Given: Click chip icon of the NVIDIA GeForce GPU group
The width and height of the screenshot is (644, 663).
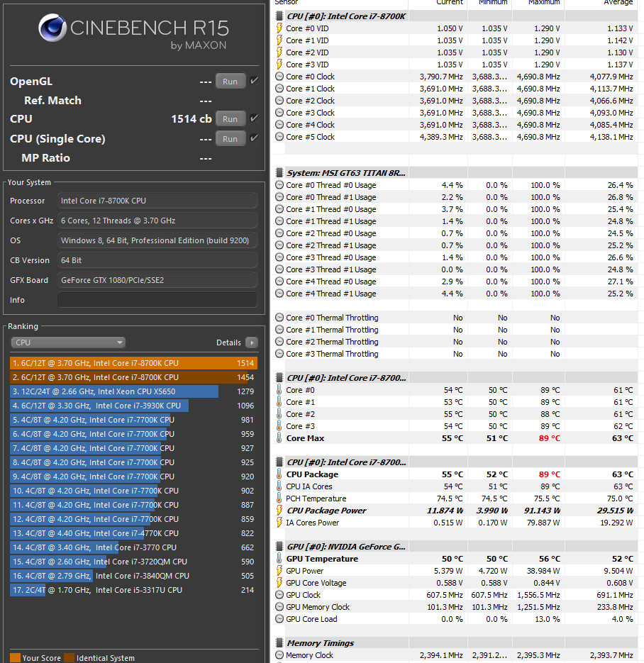Looking at the screenshot, I should click(279, 546).
